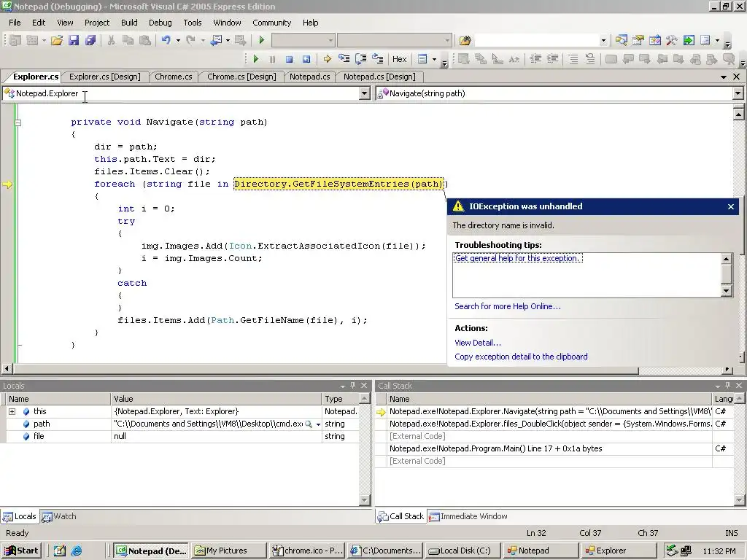This screenshot has height=560, width=747.
Task: Open the Undo history dropdown arrow
Action: (178, 41)
